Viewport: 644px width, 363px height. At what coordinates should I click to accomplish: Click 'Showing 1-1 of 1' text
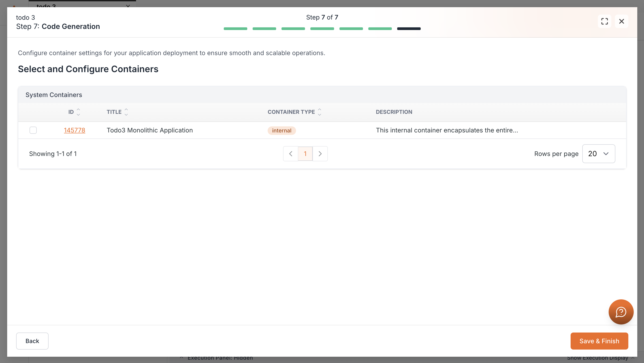[x=53, y=154]
